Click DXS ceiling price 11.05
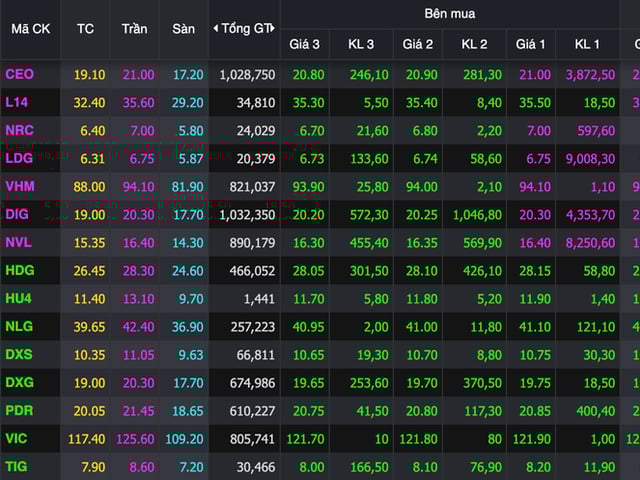 click(138, 355)
